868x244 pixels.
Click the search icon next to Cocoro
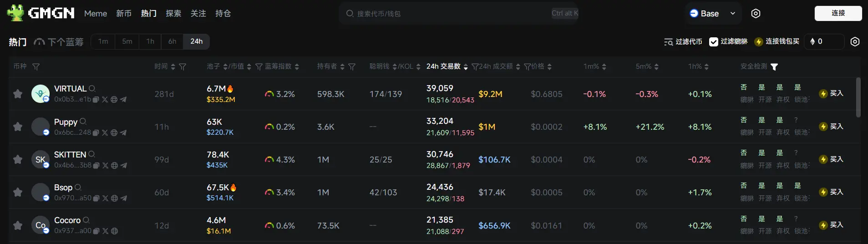(86, 220)
